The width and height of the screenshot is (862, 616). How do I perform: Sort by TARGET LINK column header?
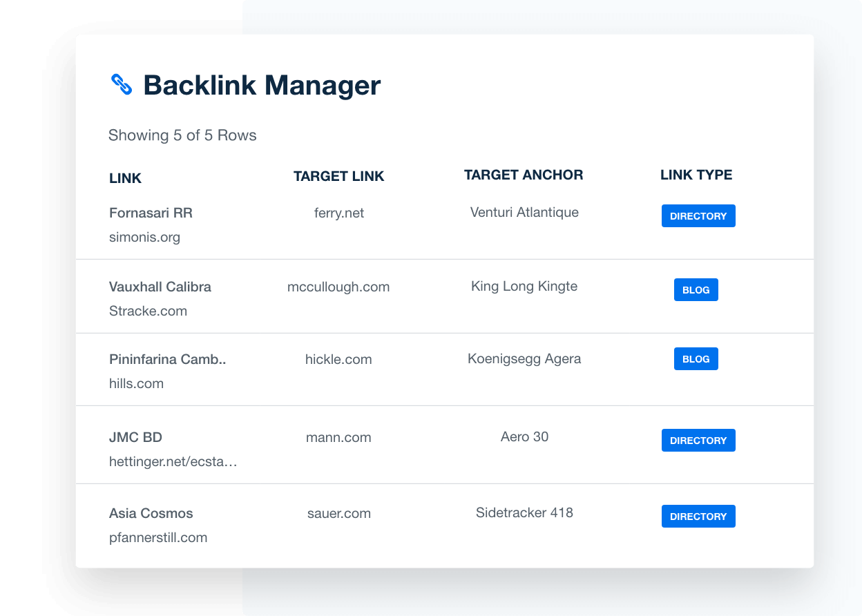pyautogui.click(x=338, y=176)
